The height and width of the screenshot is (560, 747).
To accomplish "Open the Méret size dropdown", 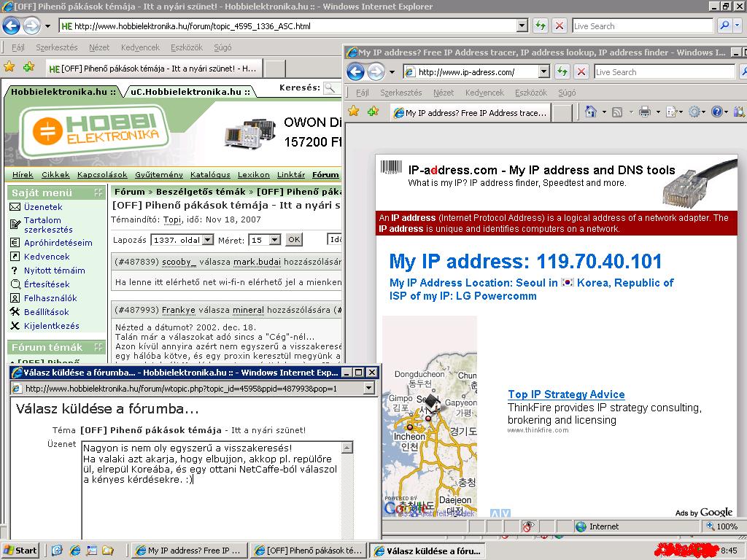I will tap(275, 240).
